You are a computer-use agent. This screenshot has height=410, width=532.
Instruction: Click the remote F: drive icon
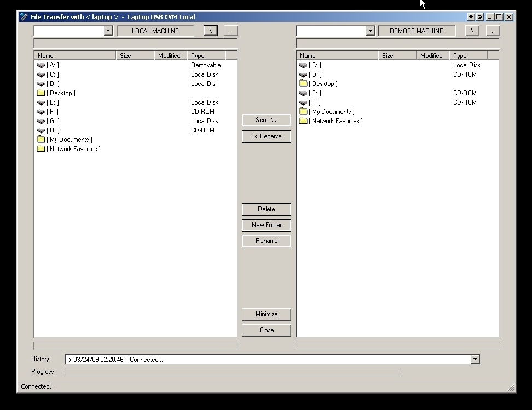(303, 102)
